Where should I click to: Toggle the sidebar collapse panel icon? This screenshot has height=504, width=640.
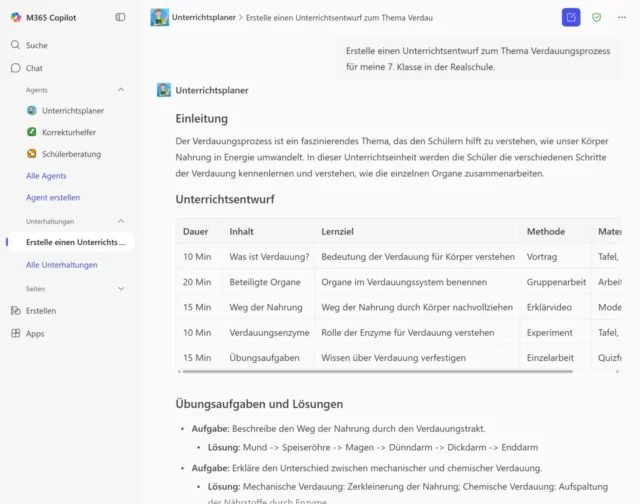coord(121,17)
